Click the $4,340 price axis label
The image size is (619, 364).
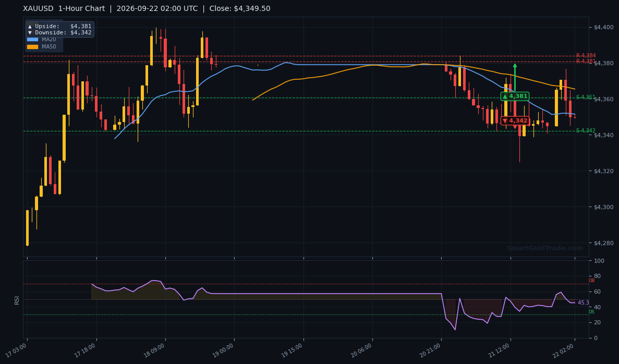603,135
